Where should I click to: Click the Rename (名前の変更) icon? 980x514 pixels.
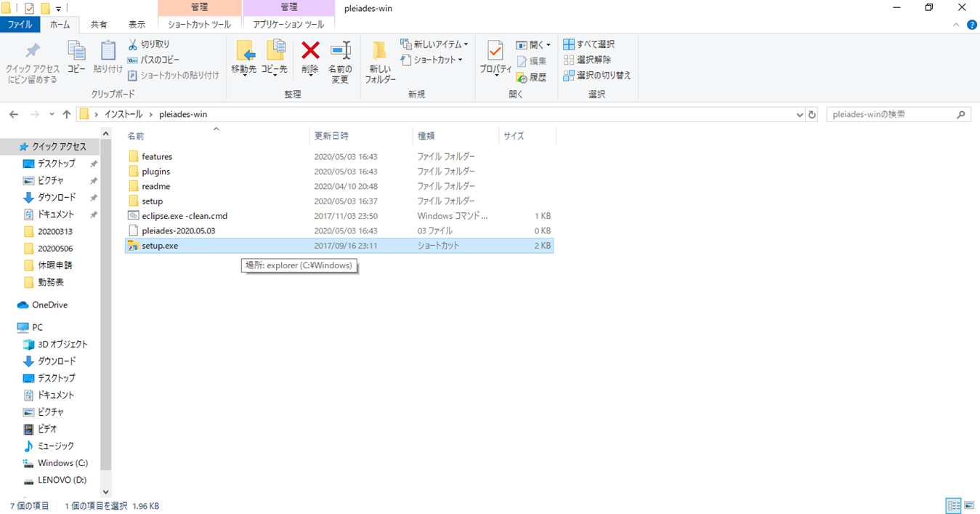pos(340,51)
